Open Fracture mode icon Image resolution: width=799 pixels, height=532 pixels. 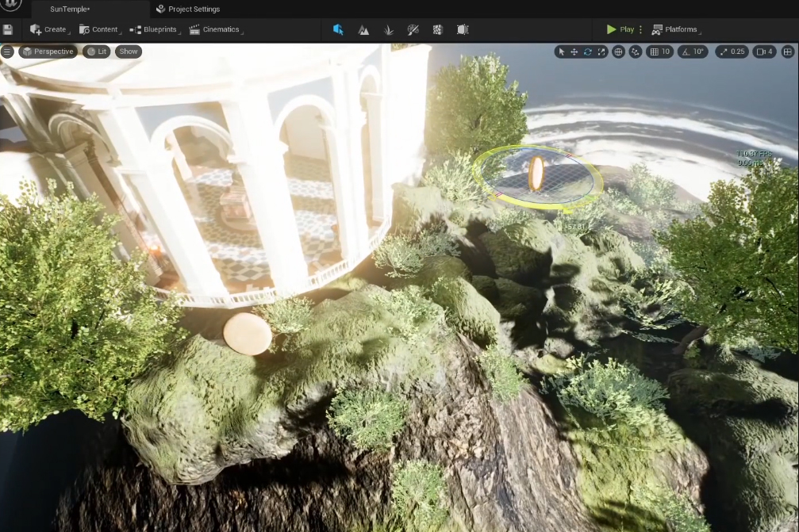click(x=437, y=29)
